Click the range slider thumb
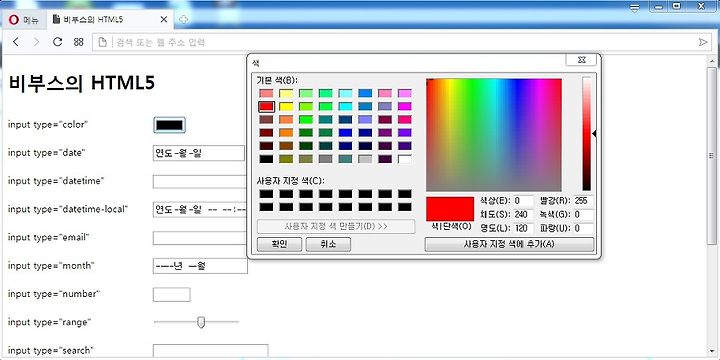Image resolution: width=720 pixels, height=360 pixels. (201, 322)
